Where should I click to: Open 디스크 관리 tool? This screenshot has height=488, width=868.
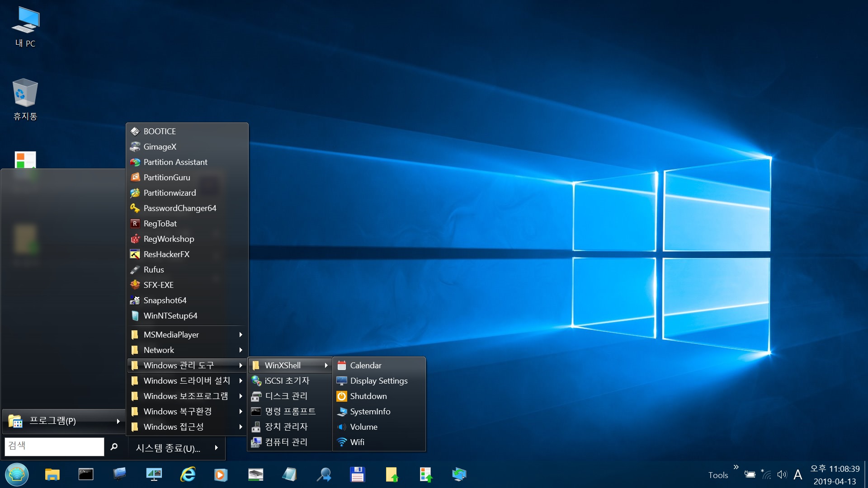(x=290, y=396)
